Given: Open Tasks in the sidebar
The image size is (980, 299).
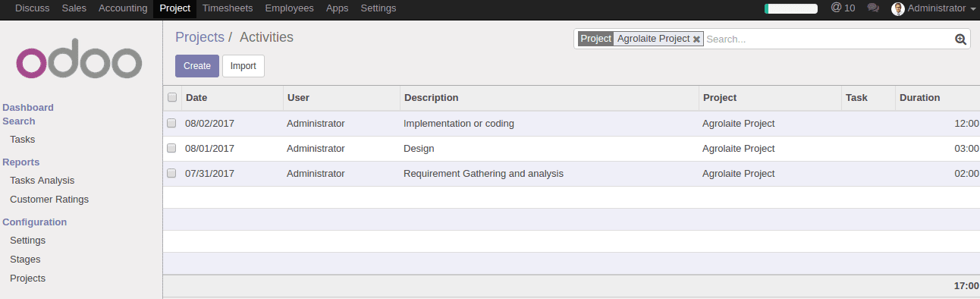Looking at the screenshot, I should (22, 140).
